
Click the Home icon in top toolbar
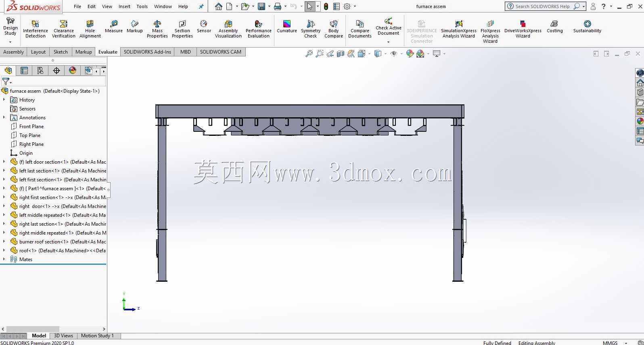[218, 6]
